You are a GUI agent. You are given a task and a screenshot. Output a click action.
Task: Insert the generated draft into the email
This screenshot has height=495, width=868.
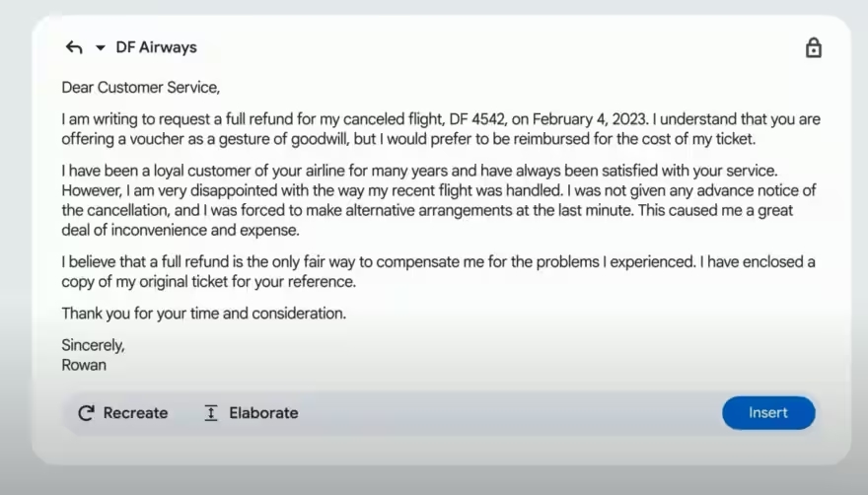click(768, 413)
